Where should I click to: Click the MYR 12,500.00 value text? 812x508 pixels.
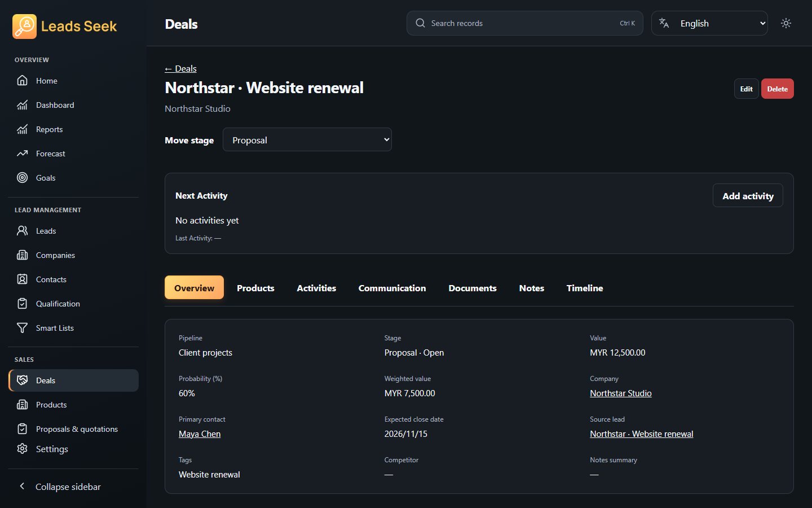pyautogui.click(x=617, y=353)
